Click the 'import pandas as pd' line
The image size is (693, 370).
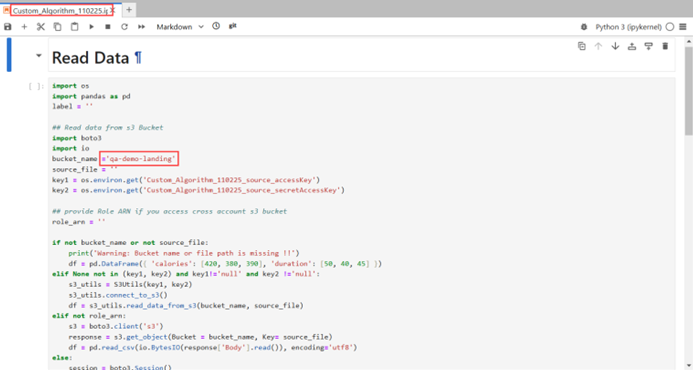tap(91, 96)
